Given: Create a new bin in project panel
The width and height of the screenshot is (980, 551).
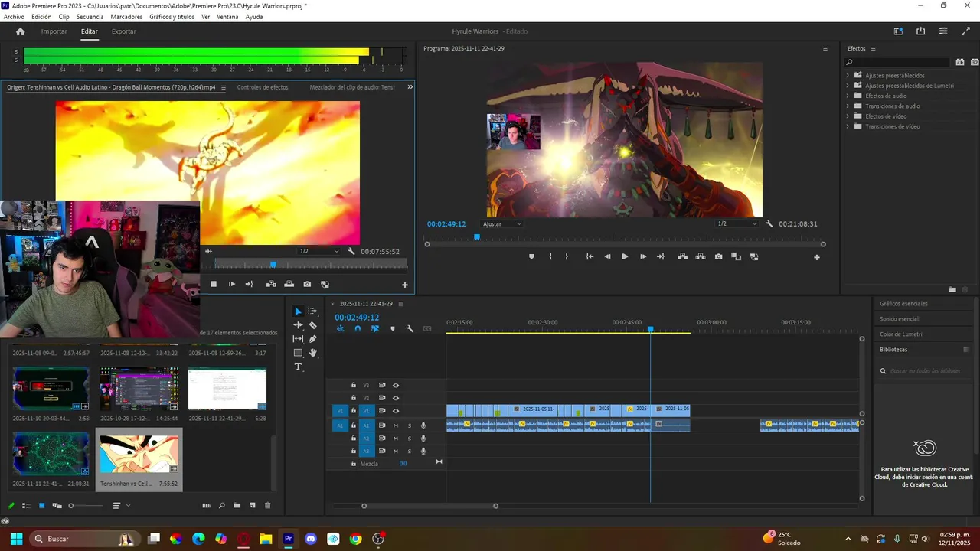Looking at the screenshot, I should click(x=237, y=506).
